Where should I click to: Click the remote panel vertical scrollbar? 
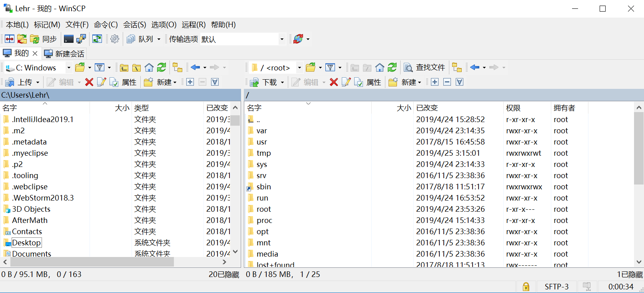pos(639,148)
